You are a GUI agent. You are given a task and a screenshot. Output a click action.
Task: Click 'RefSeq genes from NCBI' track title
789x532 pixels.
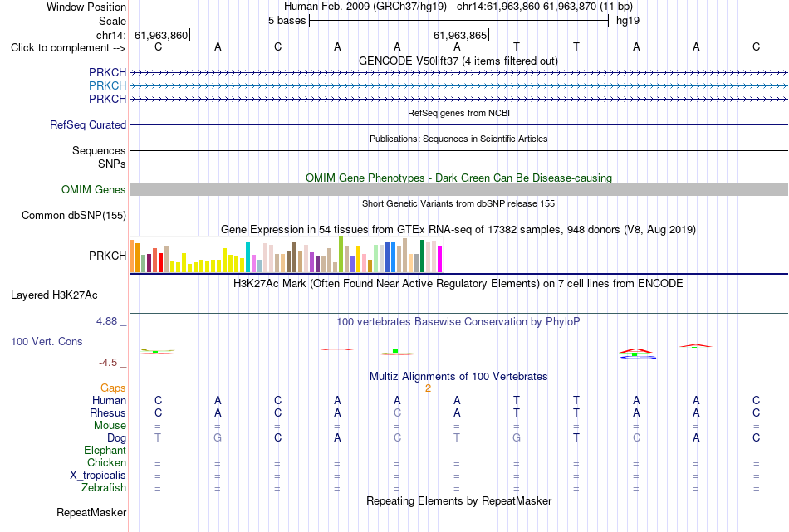(458, 113)
